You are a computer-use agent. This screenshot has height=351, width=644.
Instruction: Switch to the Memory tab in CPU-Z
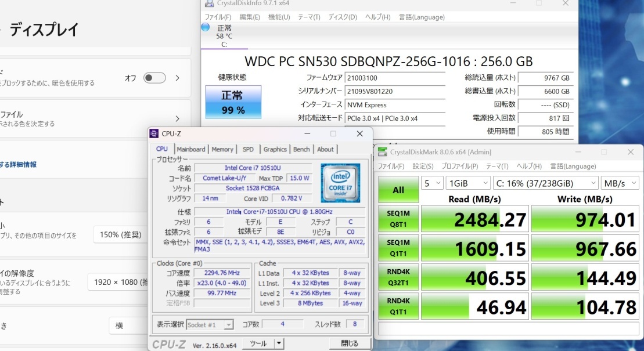[222, 150]
